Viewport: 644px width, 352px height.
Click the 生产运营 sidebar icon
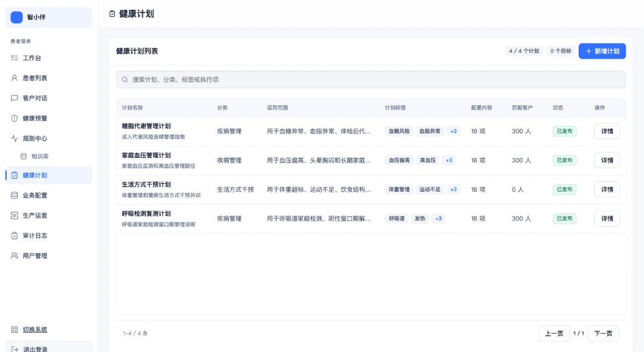[x=15, y=215]
